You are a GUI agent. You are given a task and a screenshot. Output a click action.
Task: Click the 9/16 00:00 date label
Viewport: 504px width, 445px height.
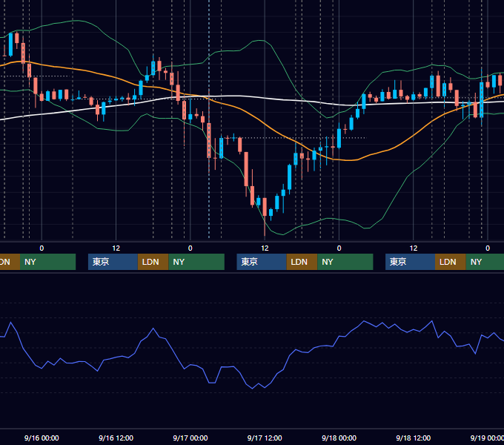(42, 438)
